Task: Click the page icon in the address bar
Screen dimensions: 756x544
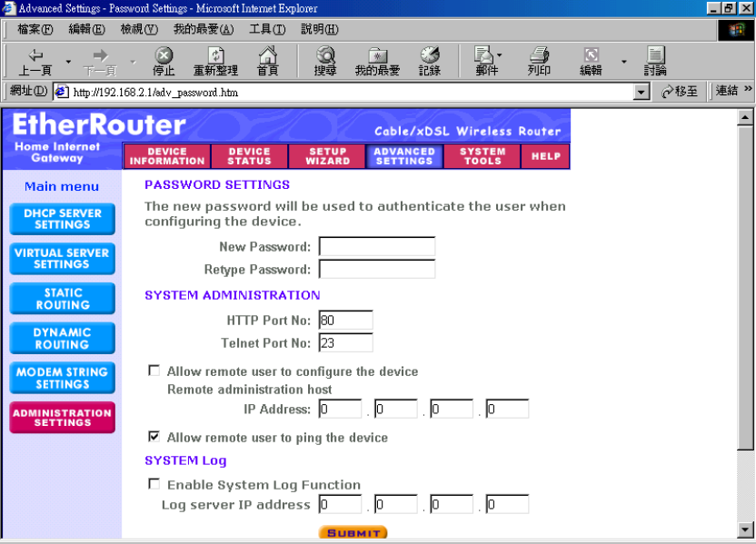Action: tap(61, 92)
